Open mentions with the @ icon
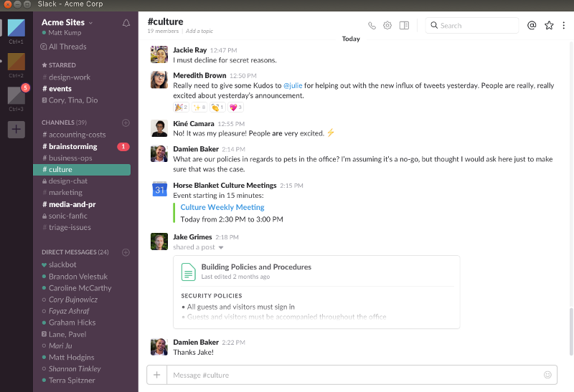Screen dimensions: 574x392 pyautogui.click(x=532, y=25)
